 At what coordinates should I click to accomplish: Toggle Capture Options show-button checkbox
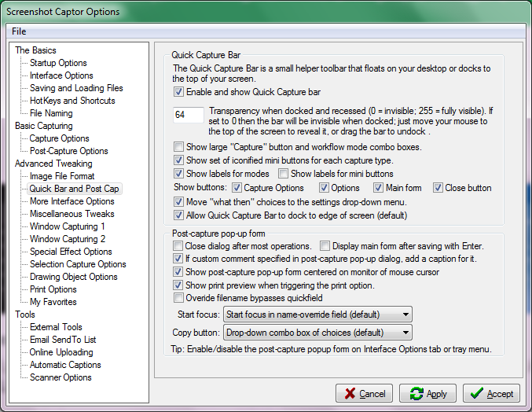pyautogui.click(x=237, y=188)
